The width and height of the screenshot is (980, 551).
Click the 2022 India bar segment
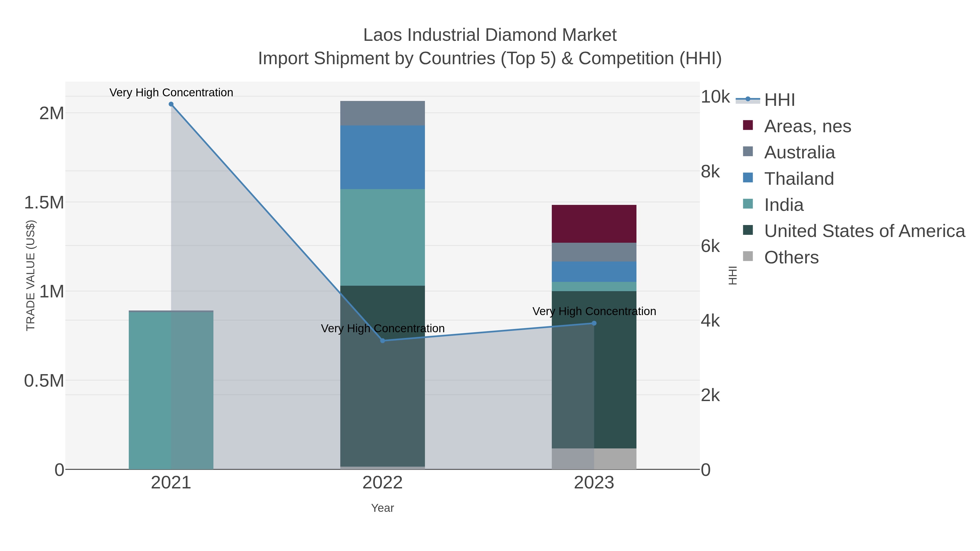pos(383,238)
